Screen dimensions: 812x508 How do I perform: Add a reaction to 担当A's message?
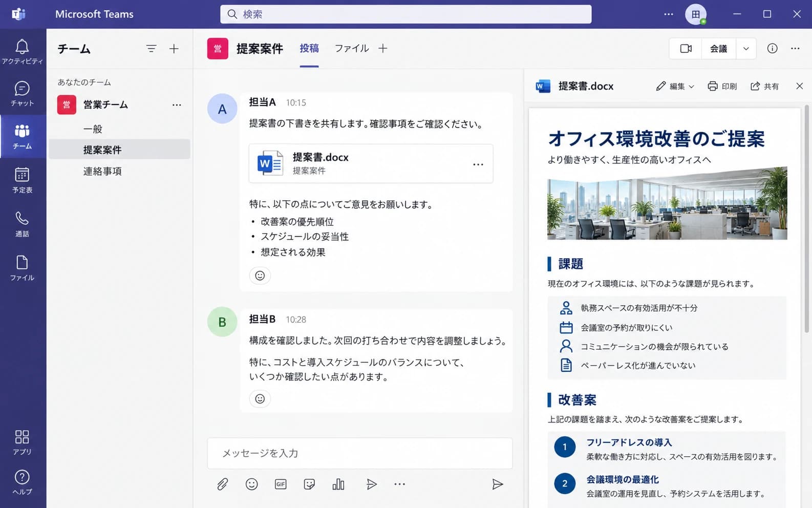[x=260, y=276]
